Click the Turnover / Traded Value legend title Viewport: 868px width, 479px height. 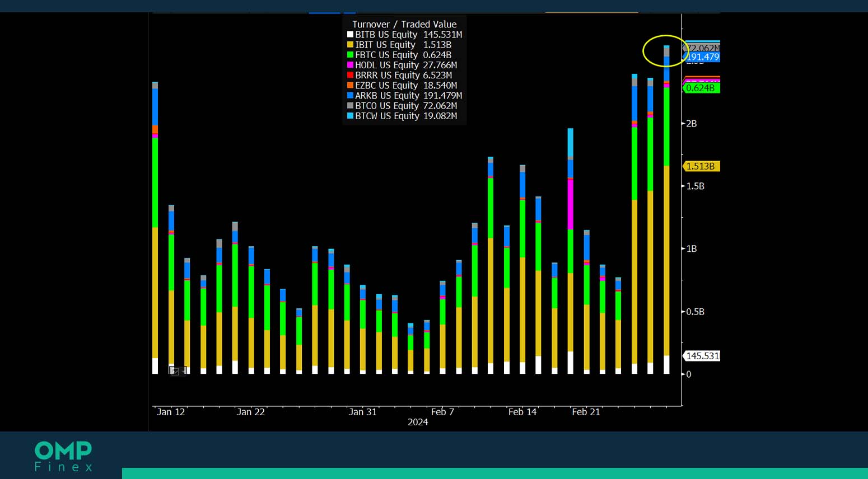(x=404, y=24)
